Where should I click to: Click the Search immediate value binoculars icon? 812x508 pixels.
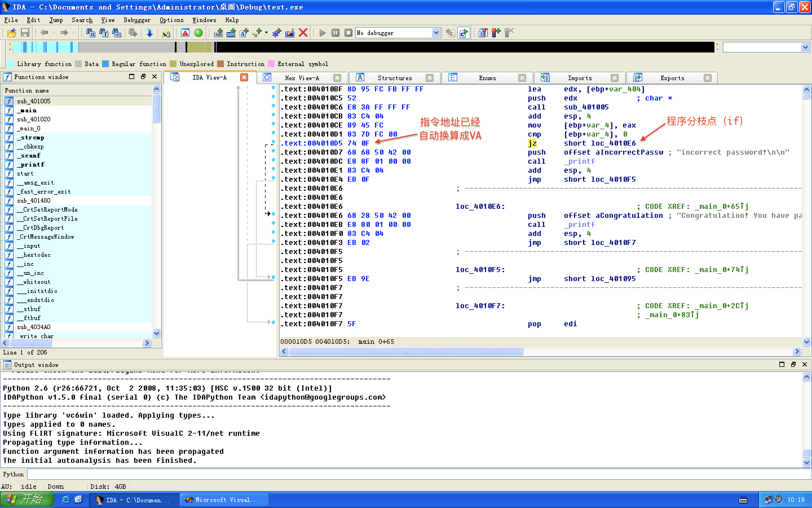coord(91,32)
